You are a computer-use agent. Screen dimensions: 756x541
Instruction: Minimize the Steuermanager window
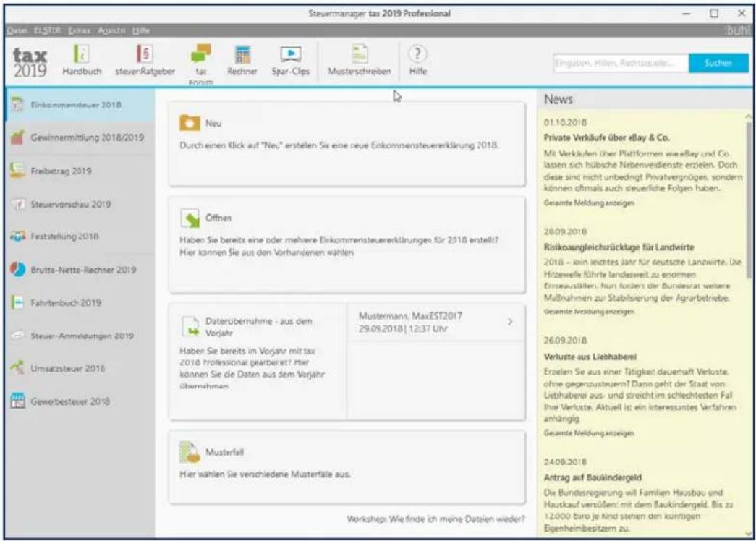(x=687, y=14)
